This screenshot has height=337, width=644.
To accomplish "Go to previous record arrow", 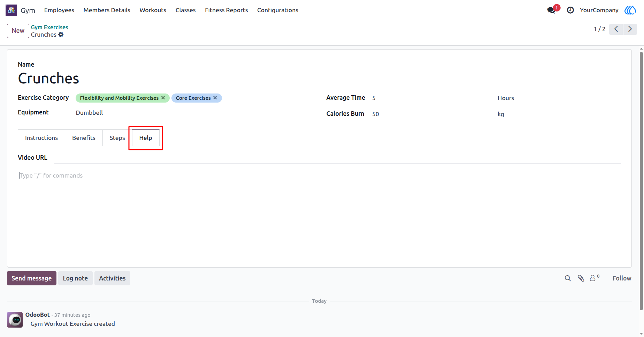I will click(x=616, y=29).
